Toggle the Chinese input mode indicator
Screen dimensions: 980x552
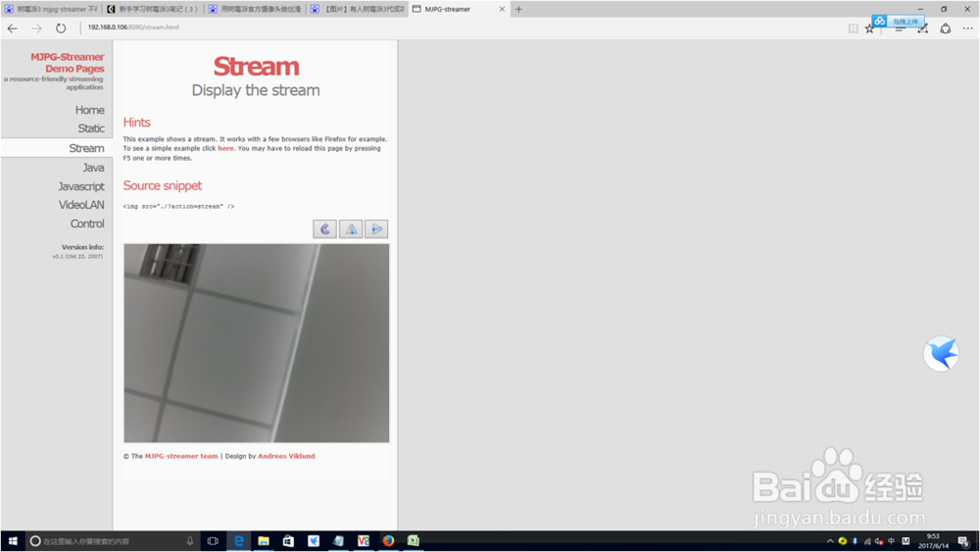coord(891,541)
